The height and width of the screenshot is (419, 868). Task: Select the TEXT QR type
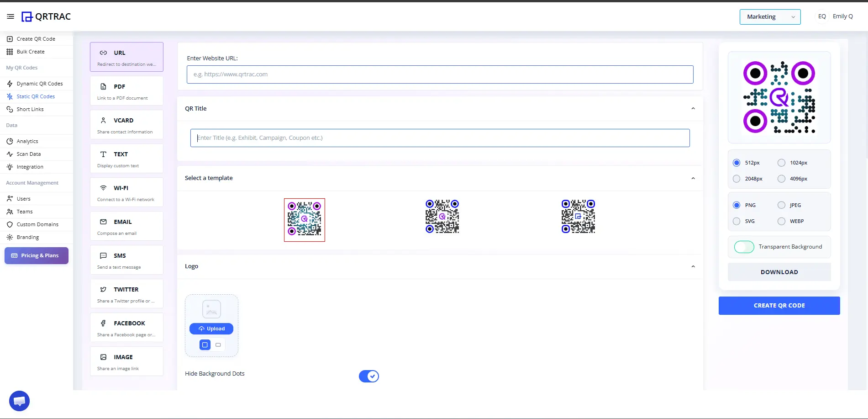tap(126, 159)
